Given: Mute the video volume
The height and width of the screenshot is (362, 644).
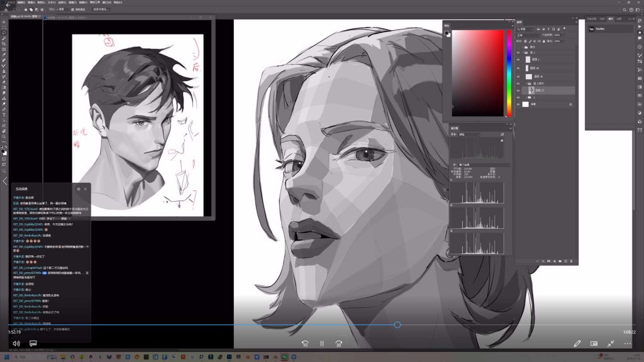Looking at the screenshot, I should pos(16,344).
